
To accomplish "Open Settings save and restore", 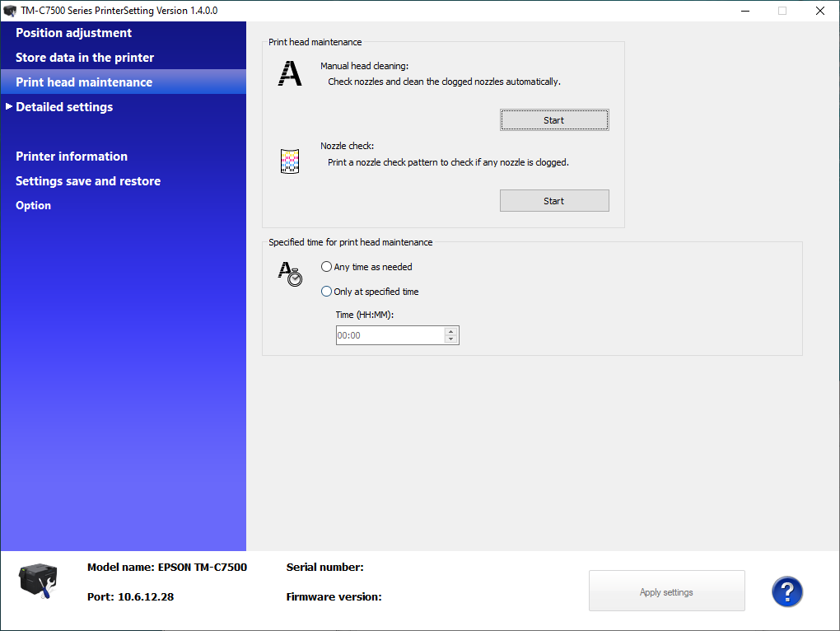I will point(88,181).
